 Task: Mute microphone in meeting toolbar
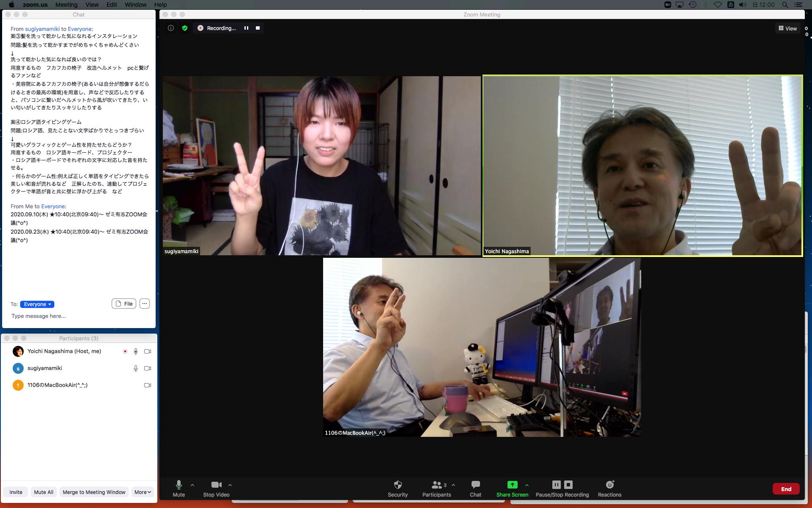coord(178,488)
